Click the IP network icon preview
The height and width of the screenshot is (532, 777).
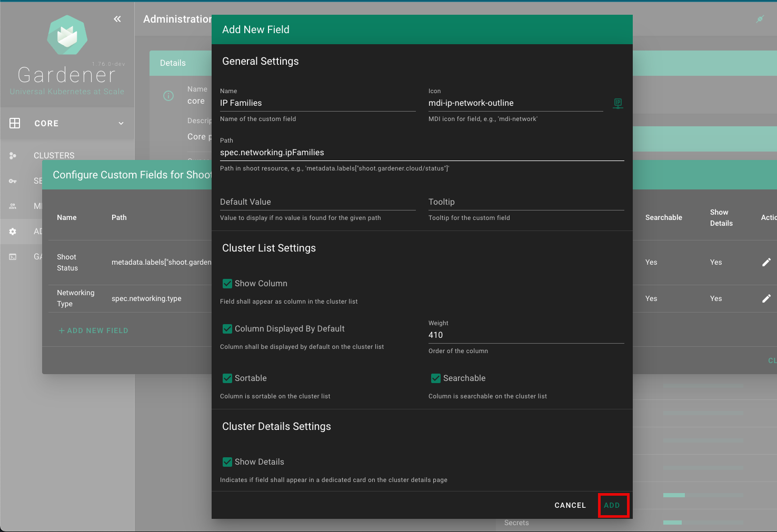tap(618, 104)
